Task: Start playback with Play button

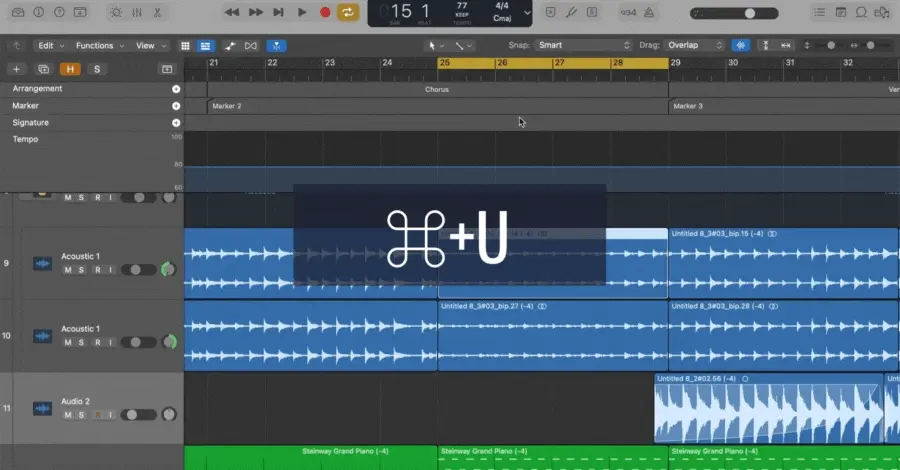Action: pos(302,12)
